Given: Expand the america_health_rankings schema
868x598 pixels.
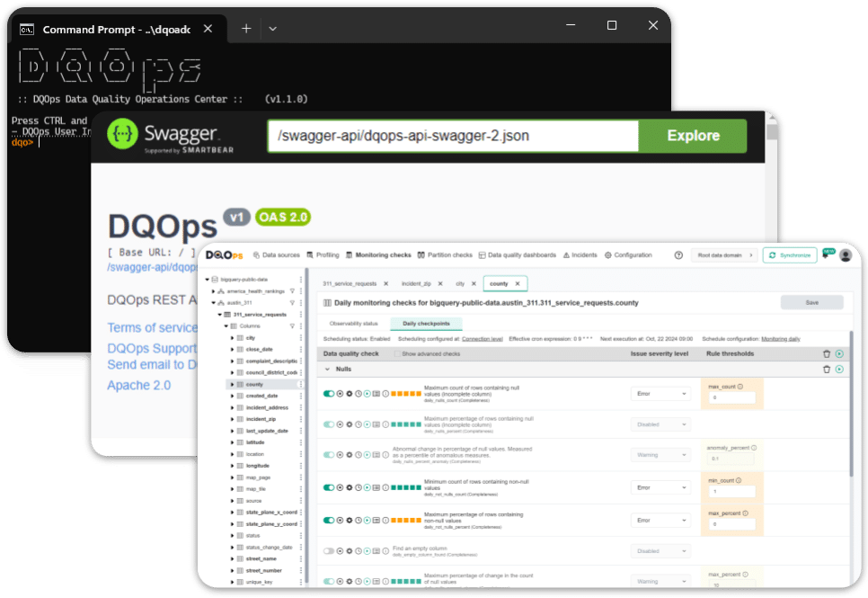Looking at the screenshot, I should pyautogui.click(x=213, y=291).
